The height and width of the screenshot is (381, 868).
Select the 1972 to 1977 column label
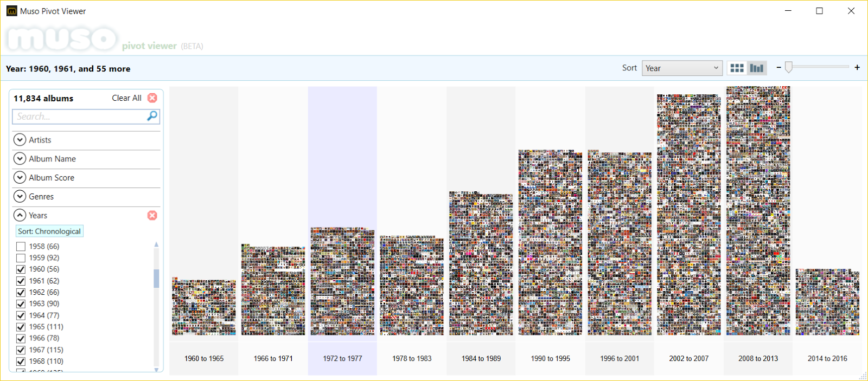pyautogui.click(x=342, y=358)
